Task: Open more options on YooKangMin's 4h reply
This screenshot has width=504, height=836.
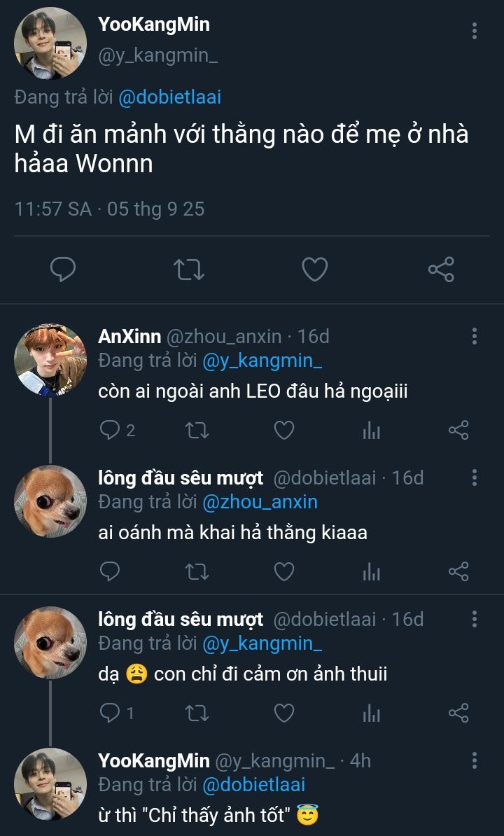Action: pyautogui.click(x=475, y=761)
